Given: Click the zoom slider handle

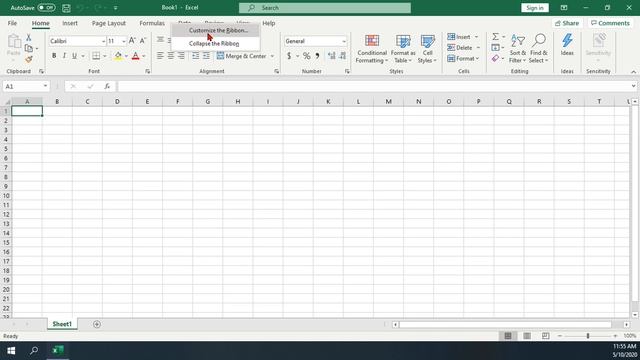Looking at the screenshot, I should (x=588, y=336).
